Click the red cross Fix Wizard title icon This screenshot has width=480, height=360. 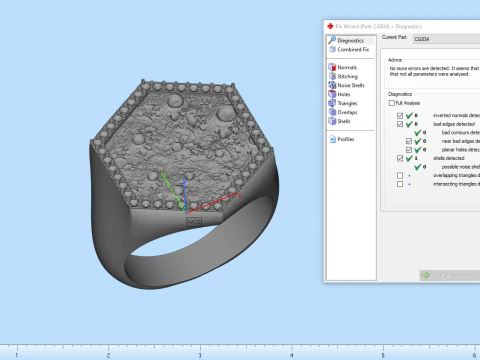[330, 26]
